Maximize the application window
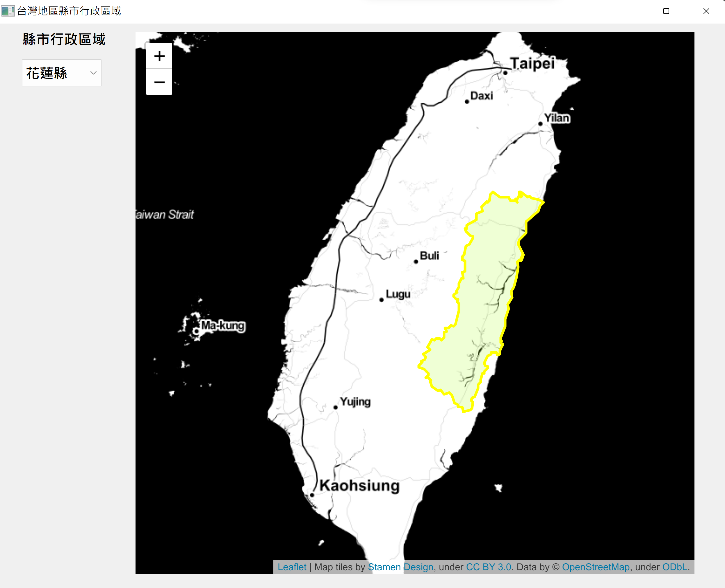Screen dimensions: 725x588 click(x=666, y=11)
